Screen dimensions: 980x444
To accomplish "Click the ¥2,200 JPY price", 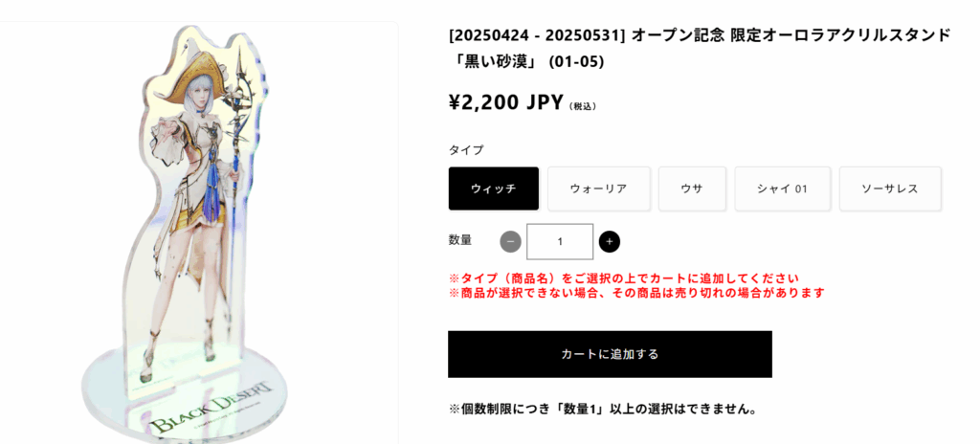I will click(506, 102).
